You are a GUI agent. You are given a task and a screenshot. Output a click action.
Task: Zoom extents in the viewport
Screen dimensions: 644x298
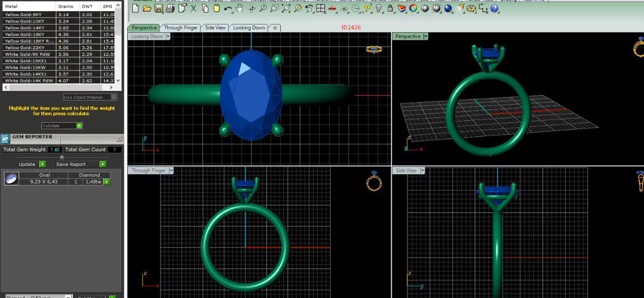click(286, 9)
